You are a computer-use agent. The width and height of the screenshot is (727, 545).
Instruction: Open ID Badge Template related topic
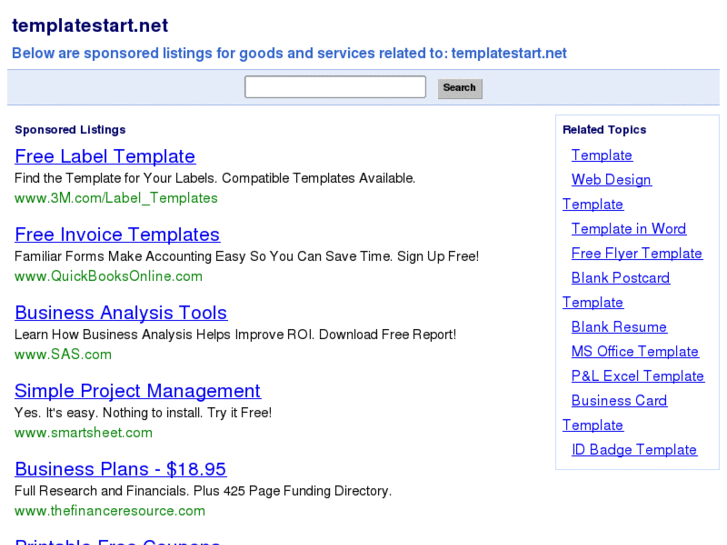634,450
